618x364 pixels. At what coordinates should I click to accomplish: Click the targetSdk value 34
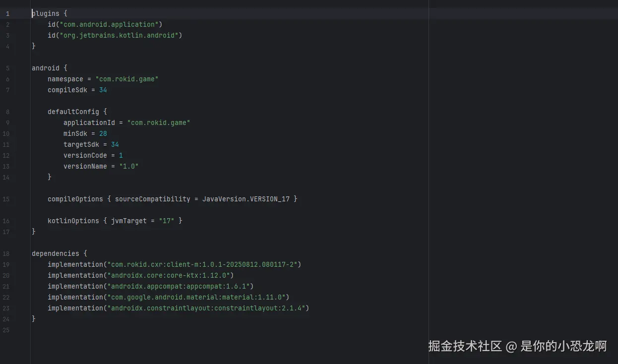pyautogui.click(x=115, y=144)
